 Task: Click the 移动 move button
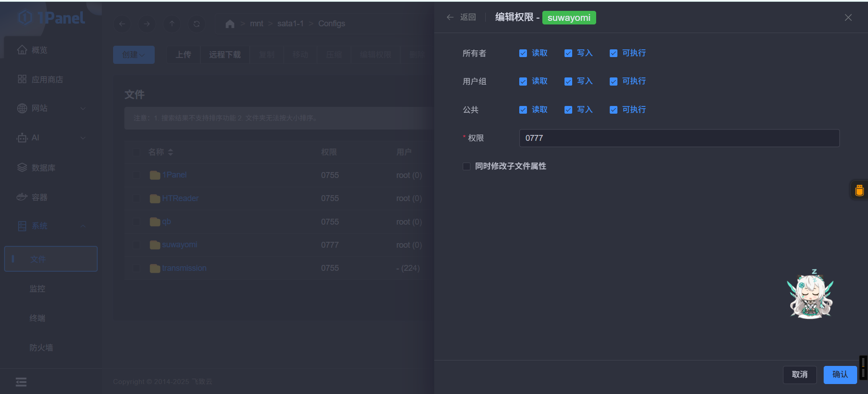click(x=300, y=55)
